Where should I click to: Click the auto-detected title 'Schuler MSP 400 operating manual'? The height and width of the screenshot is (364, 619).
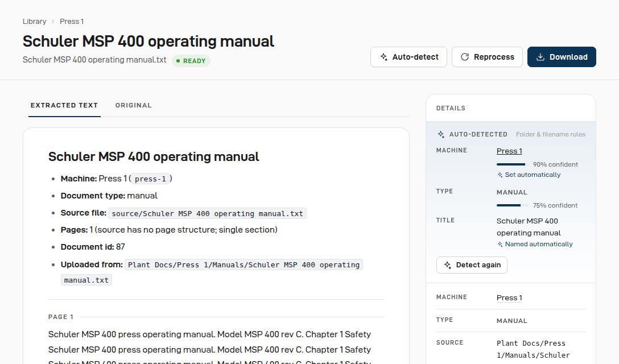coord(529,227)
